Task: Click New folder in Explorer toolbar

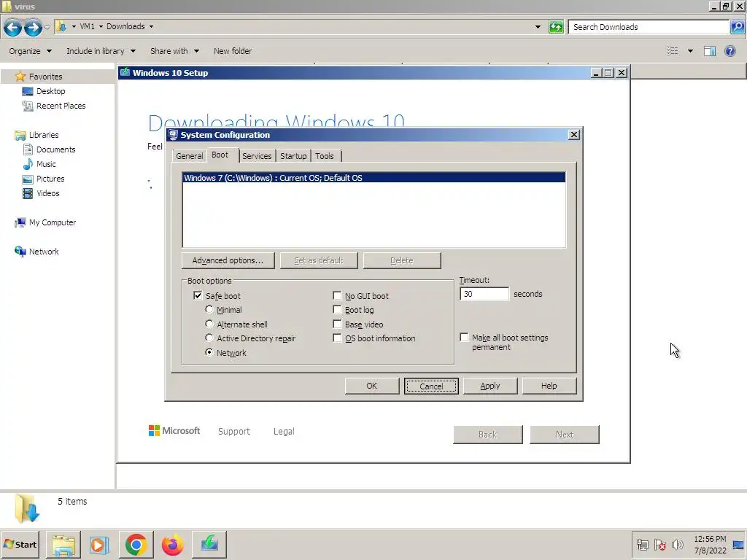Action: point(233,51)
